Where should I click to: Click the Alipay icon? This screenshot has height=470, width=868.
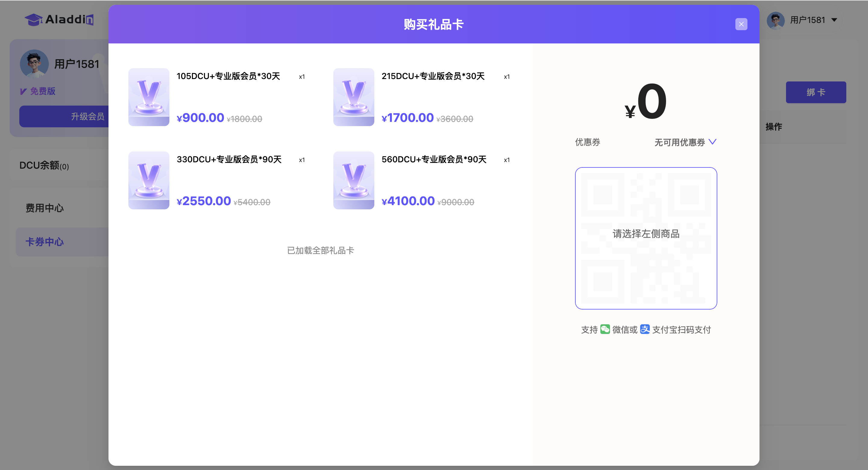pyautogui.click(x=645, y=329)
